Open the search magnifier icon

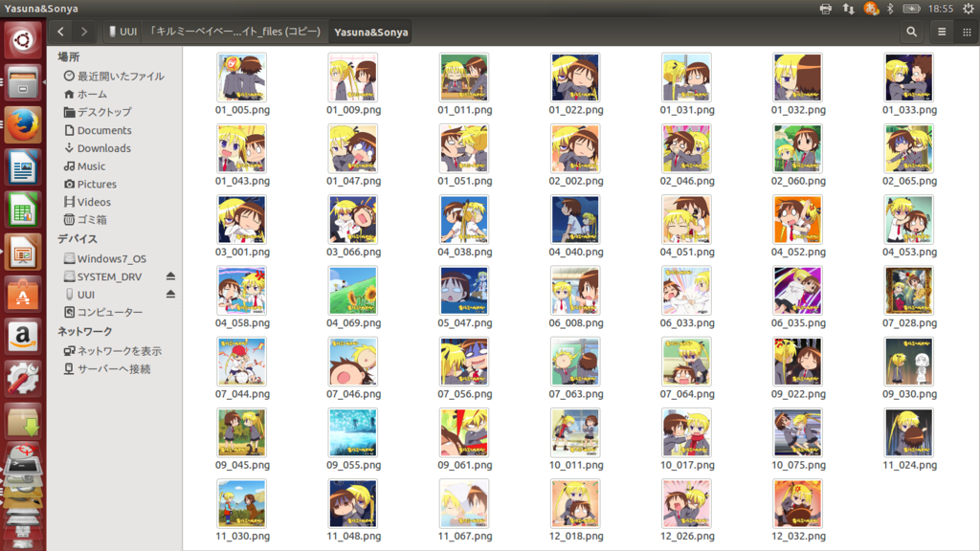912,32
